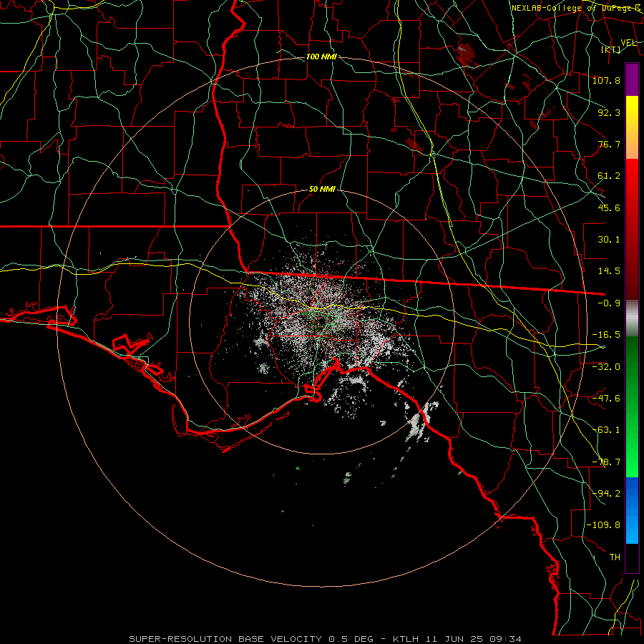
Task: Click the VEL legend title
Action: click(628, 43)
